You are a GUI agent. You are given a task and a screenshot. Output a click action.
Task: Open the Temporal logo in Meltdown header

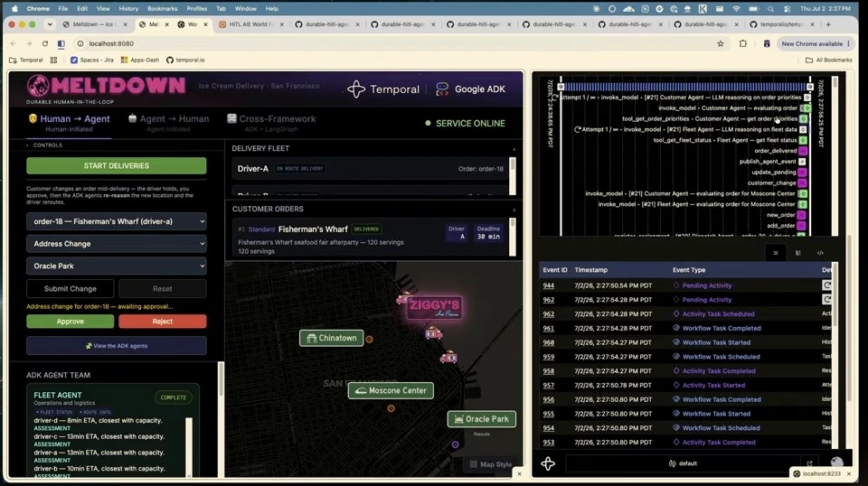[x=383, y=89]
